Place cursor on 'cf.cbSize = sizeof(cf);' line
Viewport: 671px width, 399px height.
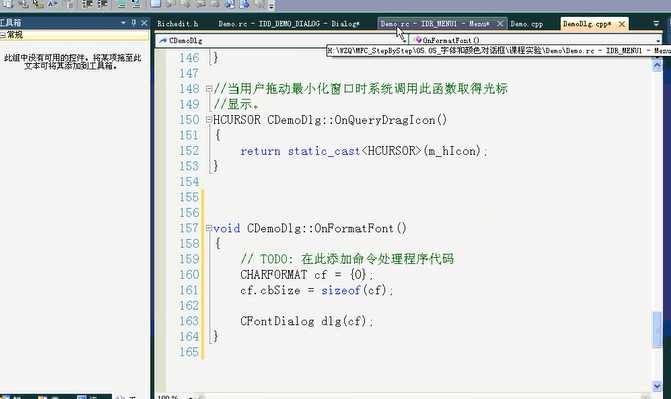click(316, 290)
